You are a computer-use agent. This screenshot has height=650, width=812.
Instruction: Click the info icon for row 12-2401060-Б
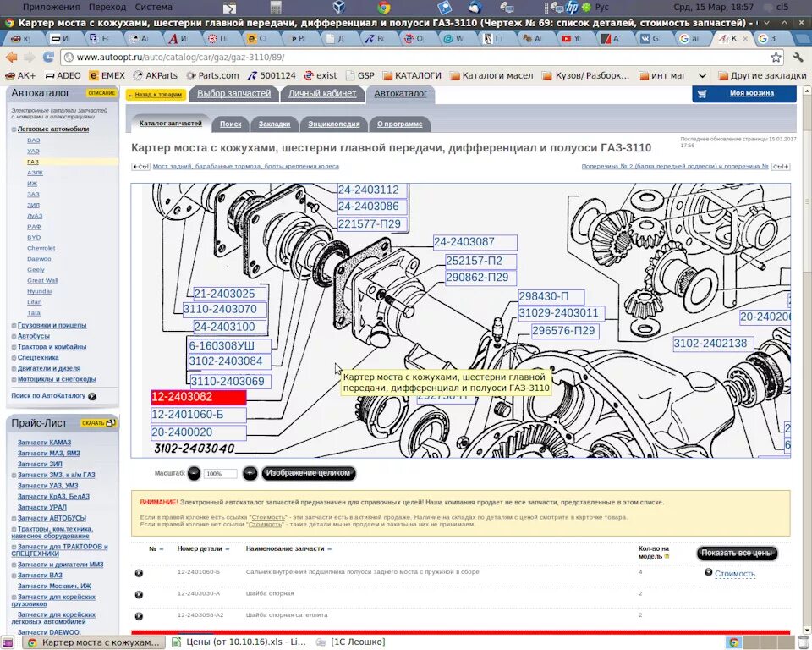[x=139, y=573]
